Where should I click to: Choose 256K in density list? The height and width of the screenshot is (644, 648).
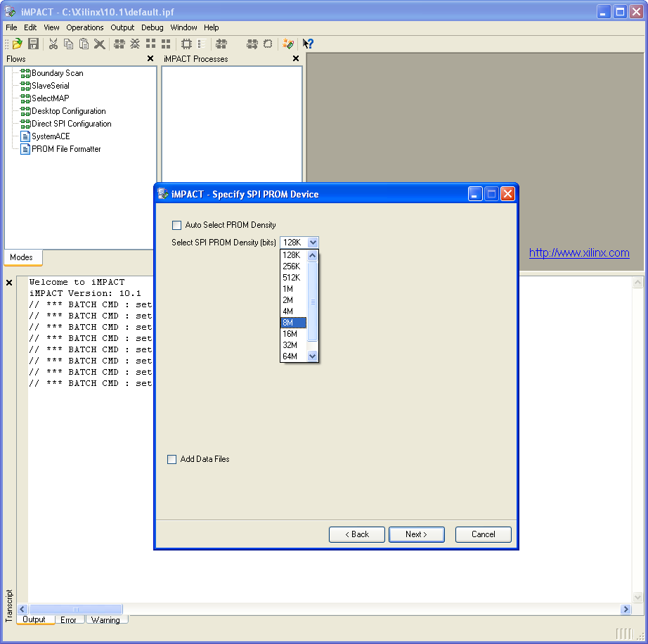tap(293, 266)
